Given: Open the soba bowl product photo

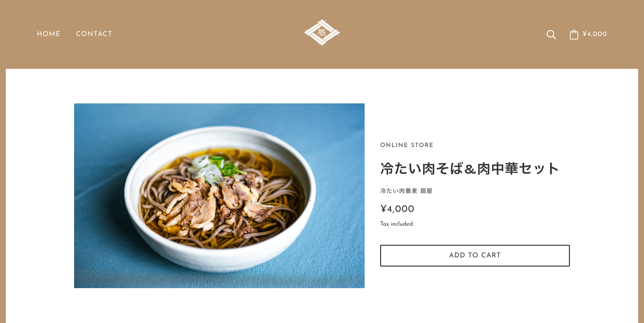Looking at the screenshot, I should tap(219, 195).
